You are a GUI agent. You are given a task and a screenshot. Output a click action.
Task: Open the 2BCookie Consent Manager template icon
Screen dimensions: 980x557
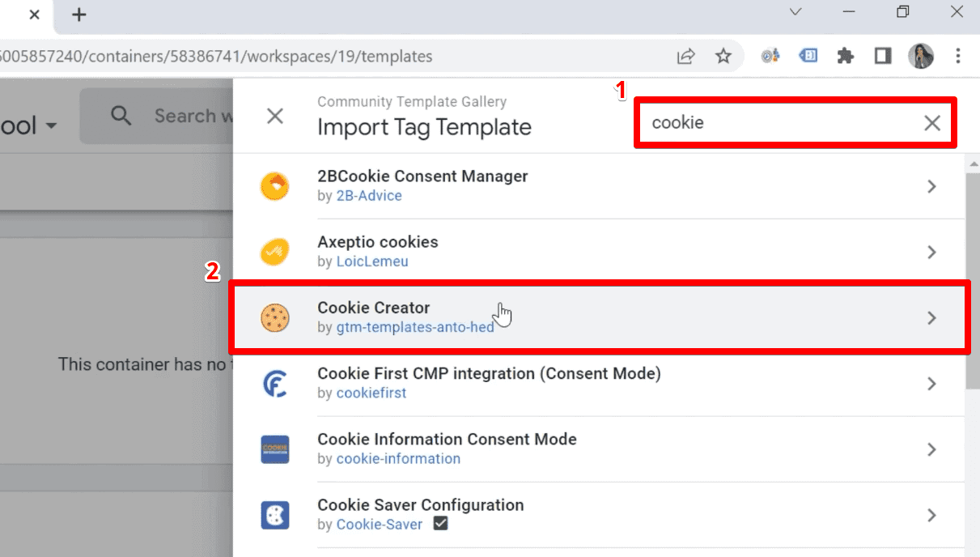point(275,185)
